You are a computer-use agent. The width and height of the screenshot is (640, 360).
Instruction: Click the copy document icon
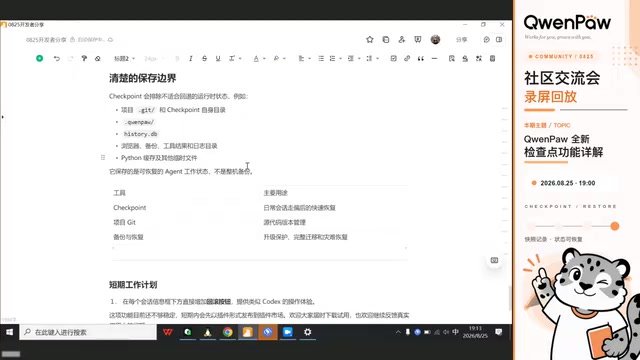tap(386, 40)
